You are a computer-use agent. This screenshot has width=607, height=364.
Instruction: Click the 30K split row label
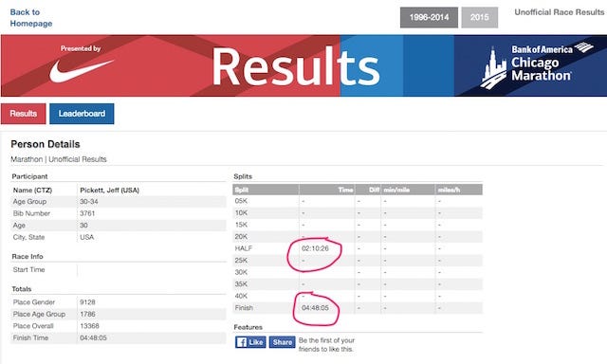tap(241, 273)
